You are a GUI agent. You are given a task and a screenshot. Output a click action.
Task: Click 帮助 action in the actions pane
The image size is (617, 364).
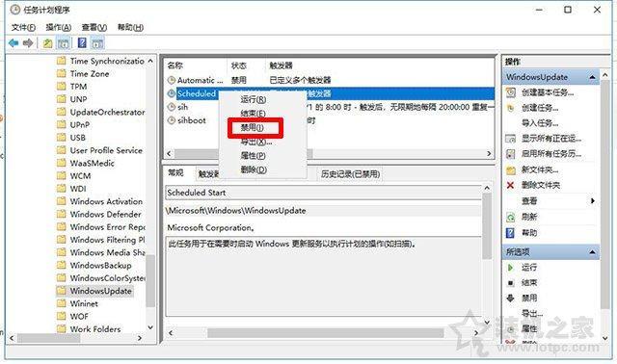pyautogui.click(x=529, y=233)
